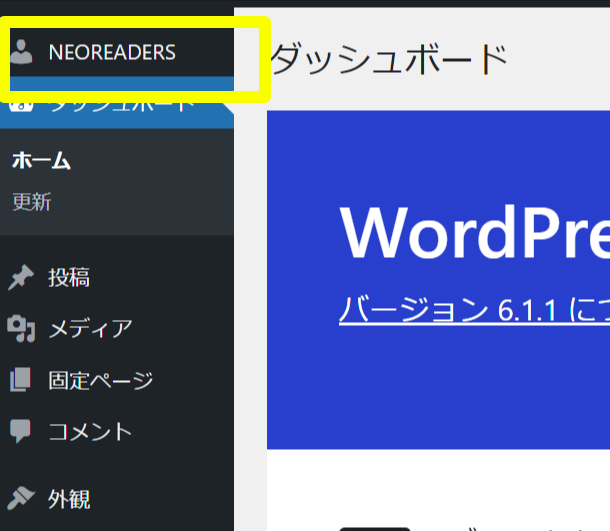Image resolution: width=610 pixels, height=531 pixels.
Task: Click the メディア camera-and-music icon
Action: (21, 329)
